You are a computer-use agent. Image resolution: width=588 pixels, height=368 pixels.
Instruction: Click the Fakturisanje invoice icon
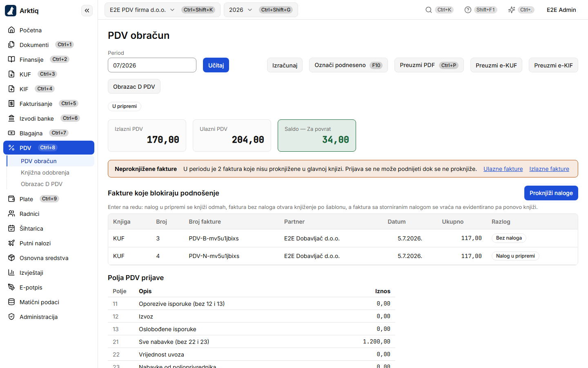coord(11,104)
